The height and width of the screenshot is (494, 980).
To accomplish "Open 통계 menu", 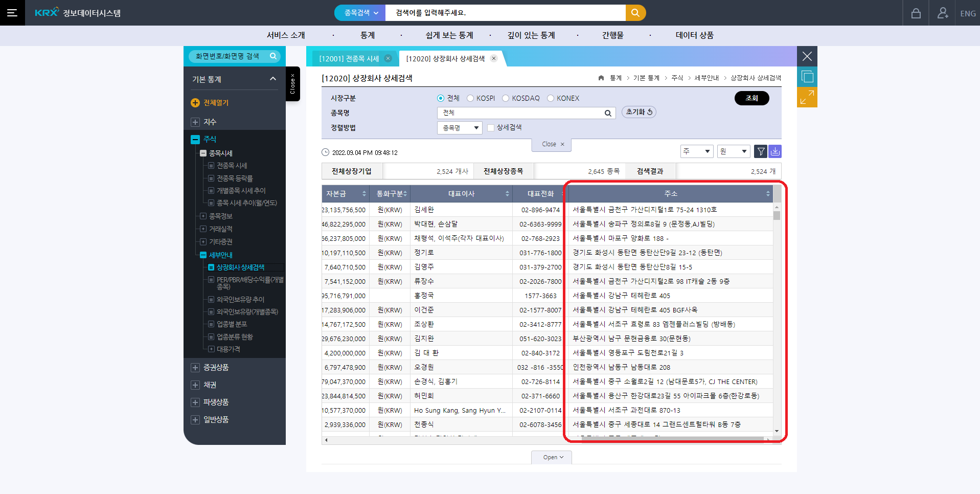I will (x=368, y=35).
